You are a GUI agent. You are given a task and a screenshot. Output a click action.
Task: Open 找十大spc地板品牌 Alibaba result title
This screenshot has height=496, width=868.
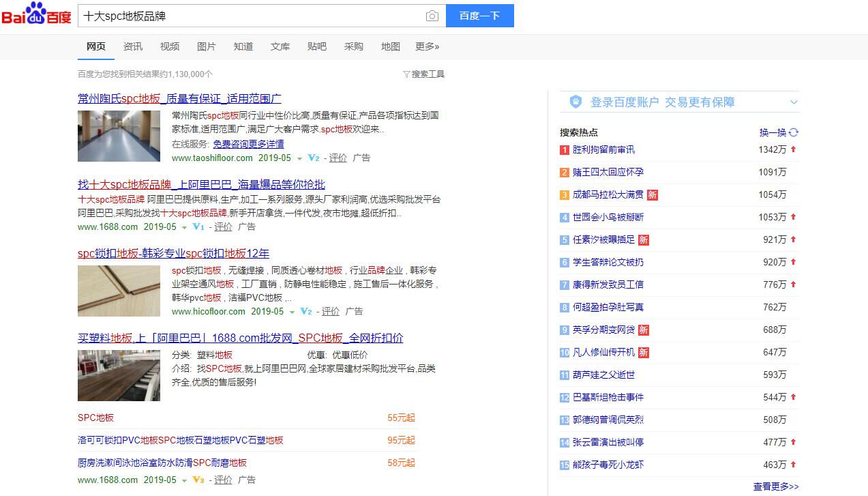click(x=201, y=184)
